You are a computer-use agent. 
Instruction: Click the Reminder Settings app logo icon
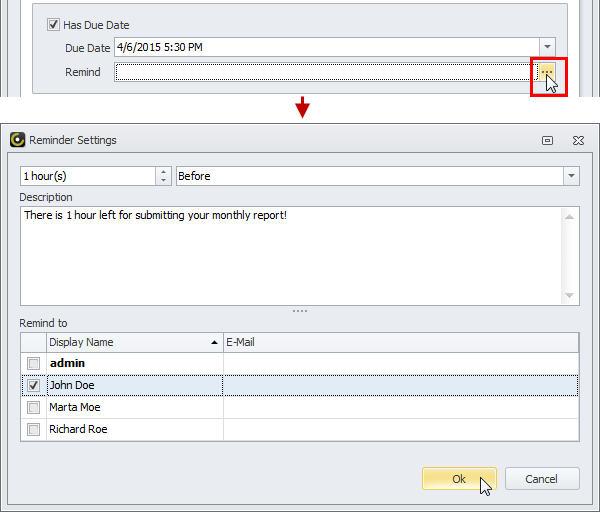tap(17, 140)
